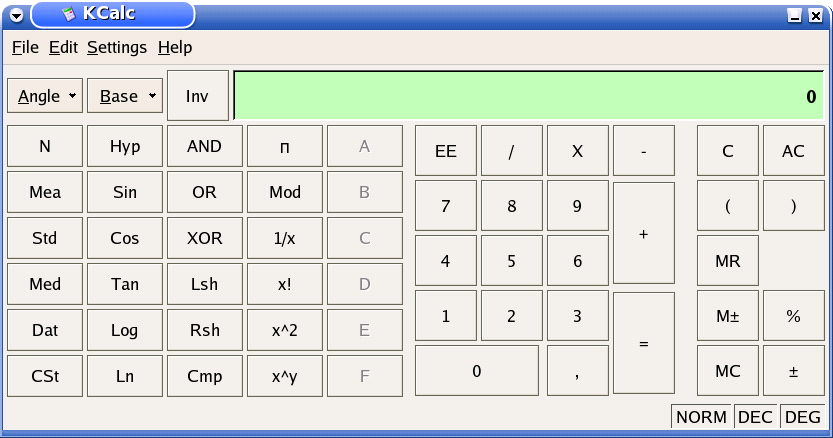Click the green calculator display field
Screen dimensions: 833x438
tap(529, 96)
